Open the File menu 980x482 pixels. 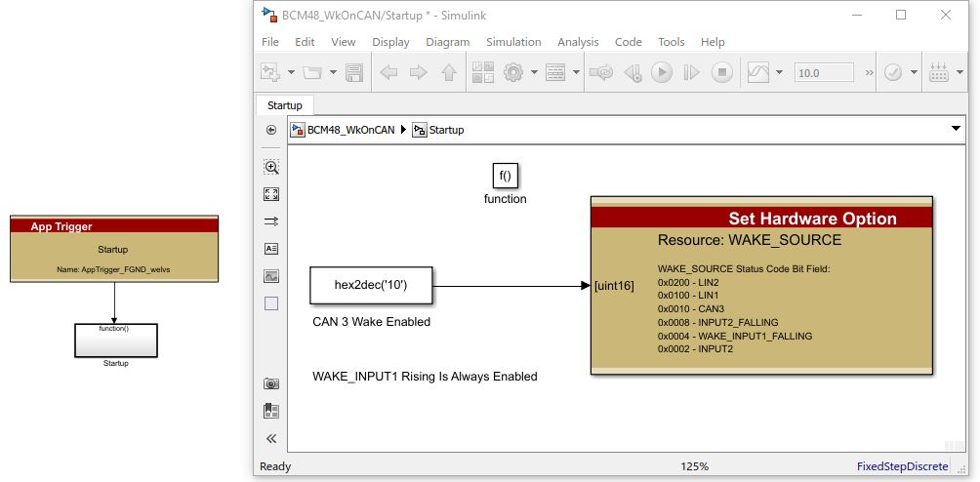270,42
